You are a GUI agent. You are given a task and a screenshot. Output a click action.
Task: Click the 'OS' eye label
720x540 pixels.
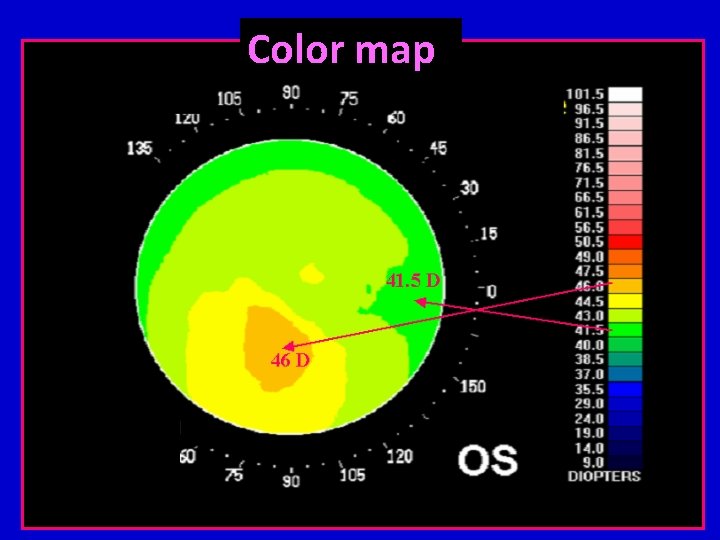(488, 461)
